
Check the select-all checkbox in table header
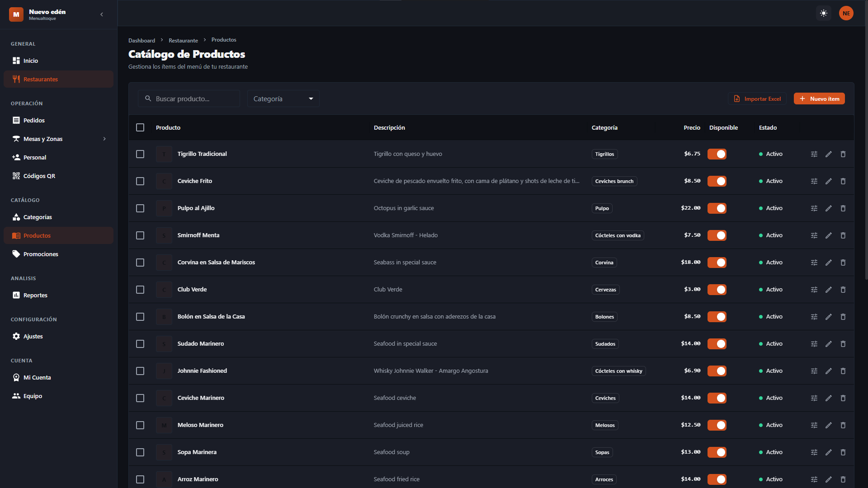[x=140, y=127]
